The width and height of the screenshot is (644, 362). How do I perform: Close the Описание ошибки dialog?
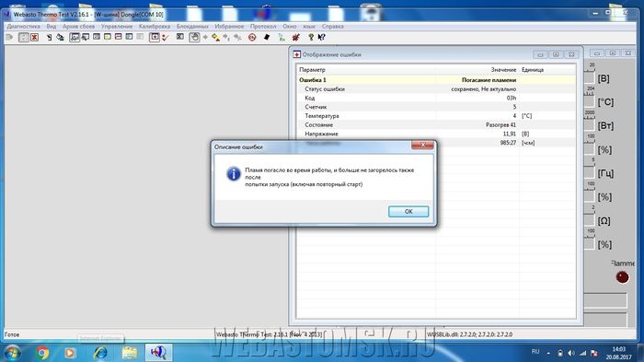[x=422, y=145]
